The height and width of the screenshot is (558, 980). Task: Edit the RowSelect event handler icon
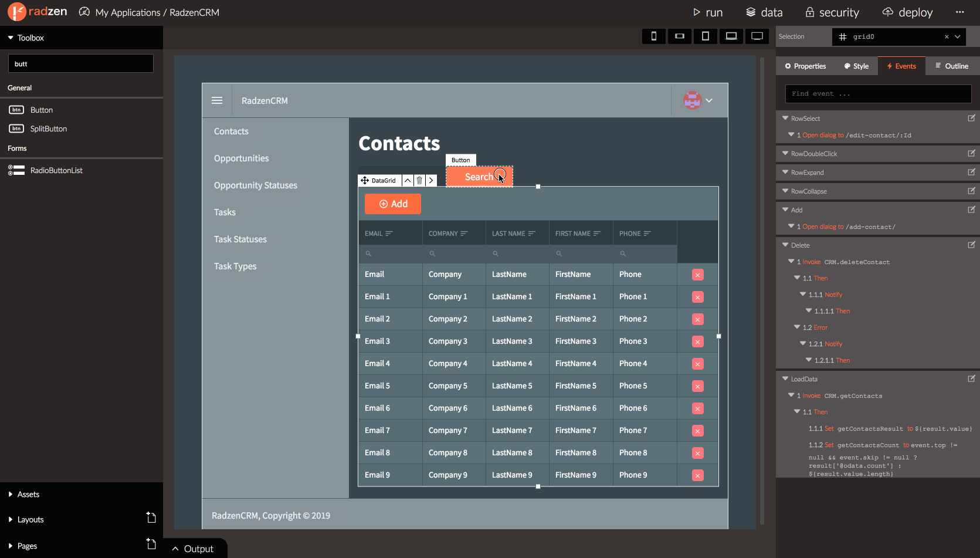pyautogui.click(x=971, y=119)
